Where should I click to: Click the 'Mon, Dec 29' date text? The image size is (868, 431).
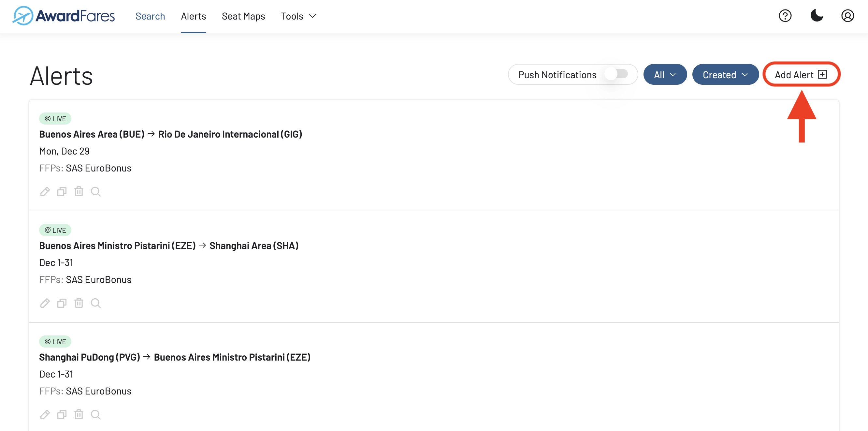tap(65, 151)
